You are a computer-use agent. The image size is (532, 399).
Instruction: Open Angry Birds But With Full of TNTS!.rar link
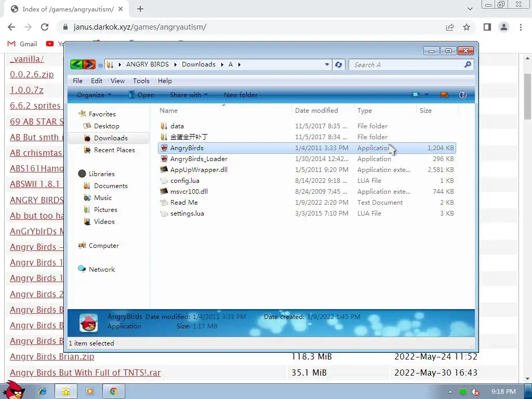pyautogui.click(x=85, y=373)
